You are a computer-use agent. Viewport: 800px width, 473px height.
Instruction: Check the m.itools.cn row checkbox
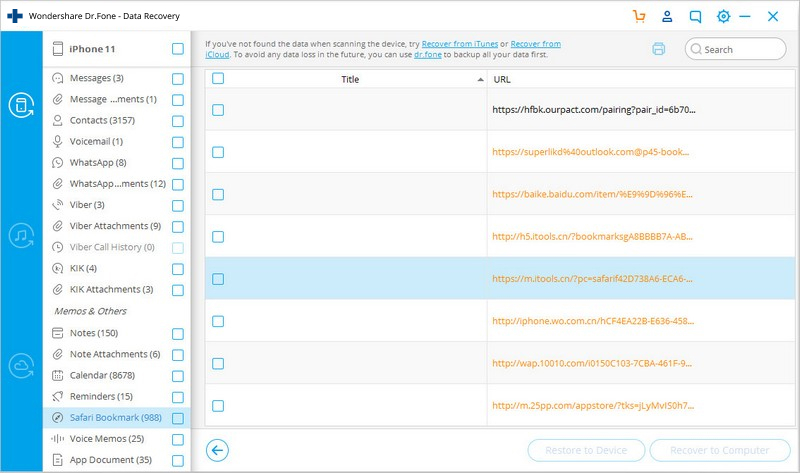coord(218,279)
